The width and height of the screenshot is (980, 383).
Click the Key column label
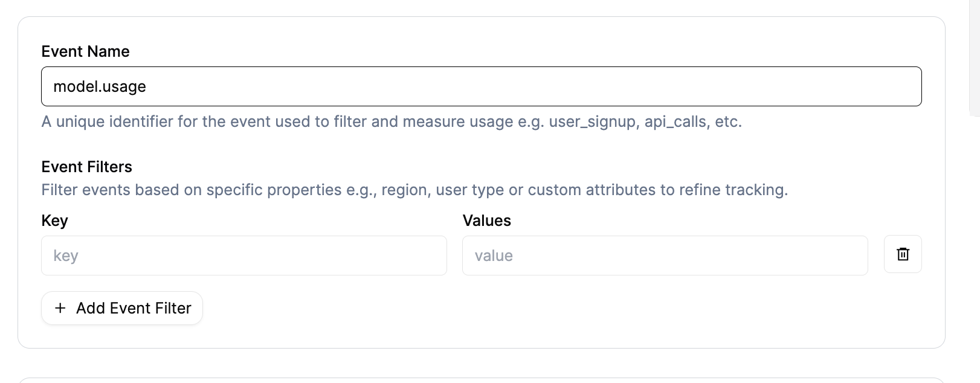click(54, 220)
